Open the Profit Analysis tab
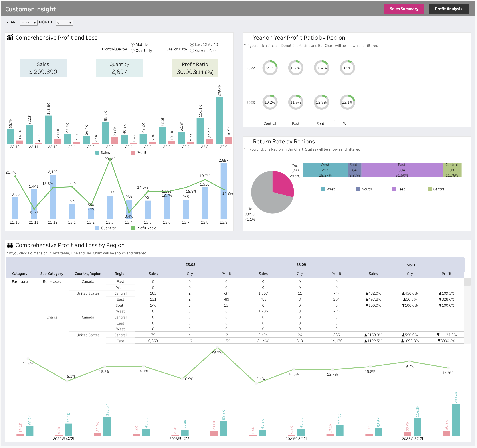The height and width of the screenshot is (448, 477). pyautogui.click(x=448, y=9)
